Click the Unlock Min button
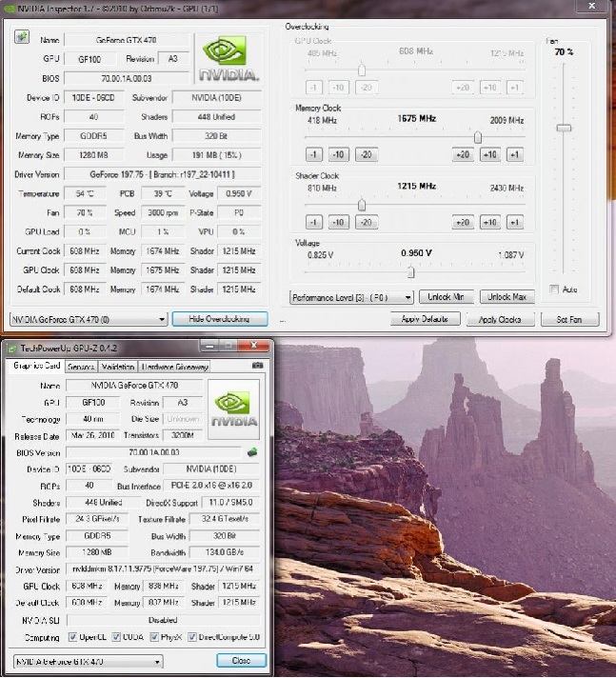This screenshot has width=616, height=678. 447,297
